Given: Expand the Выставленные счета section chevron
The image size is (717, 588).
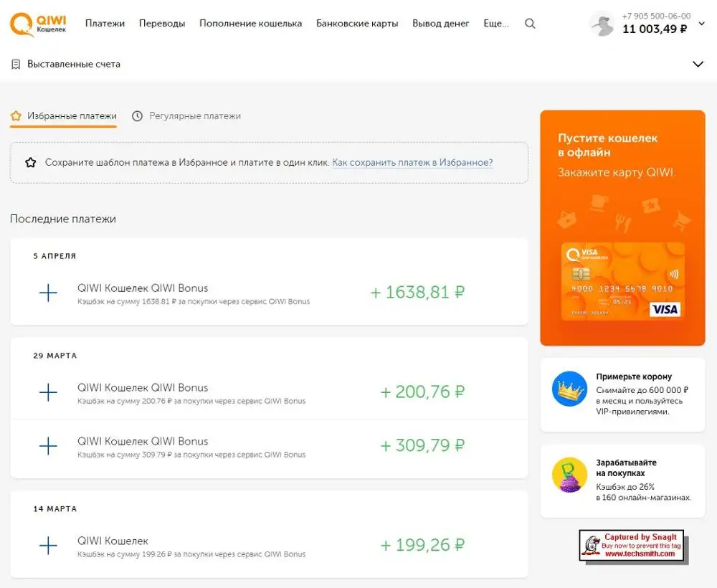Looking at the screenshot, I should point(698,64).
